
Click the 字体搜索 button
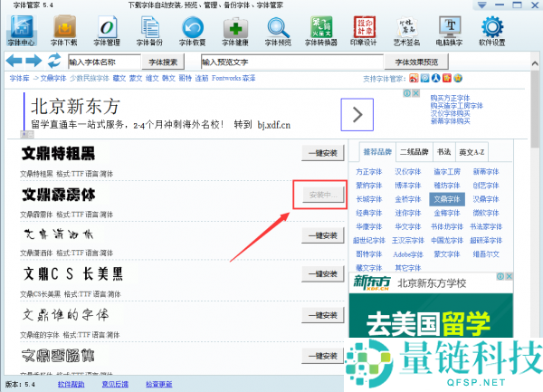tap(169, 62)
